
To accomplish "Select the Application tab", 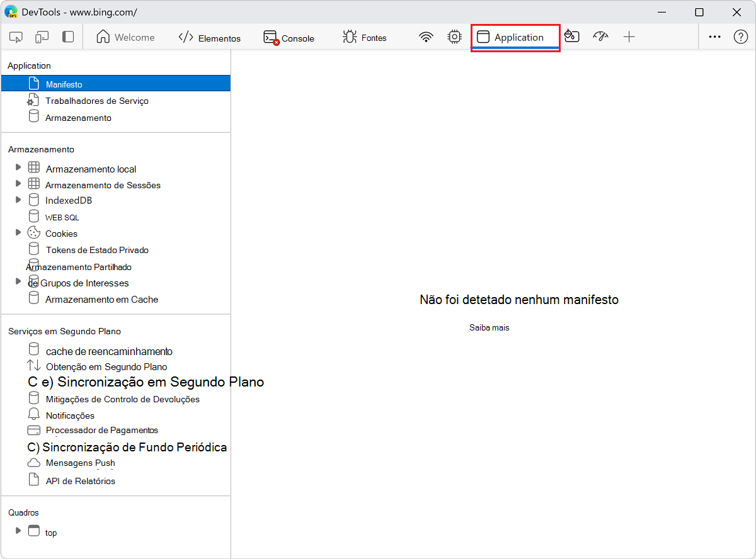I will tap(515, 37).
